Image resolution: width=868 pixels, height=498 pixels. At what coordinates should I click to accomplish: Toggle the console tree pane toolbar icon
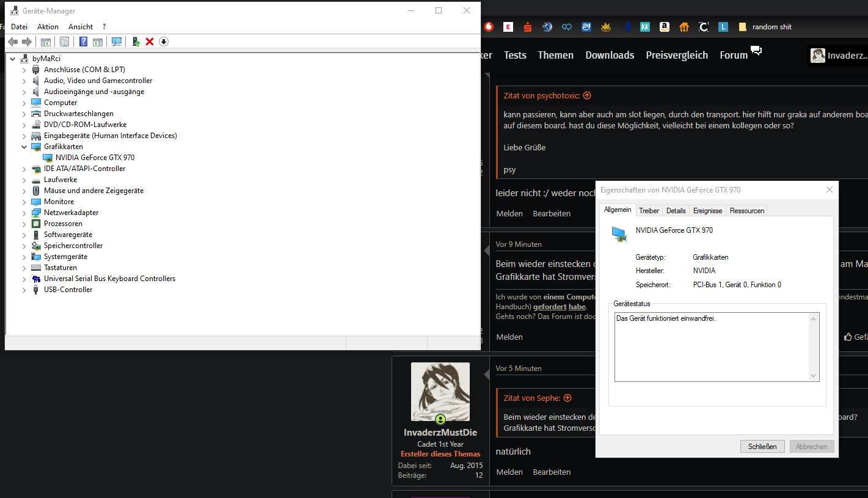click(46, 42)
